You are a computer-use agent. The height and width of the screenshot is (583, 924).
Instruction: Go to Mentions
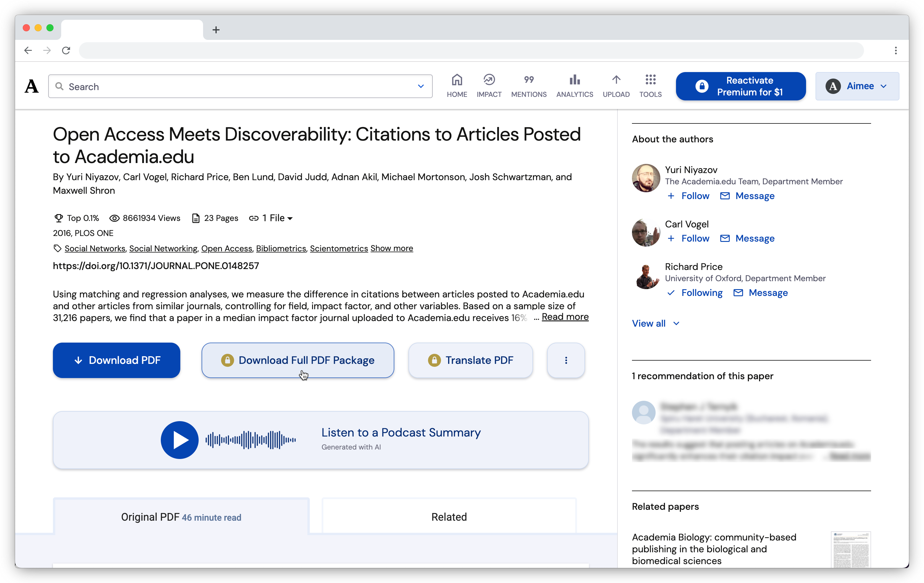click(529, 86)
